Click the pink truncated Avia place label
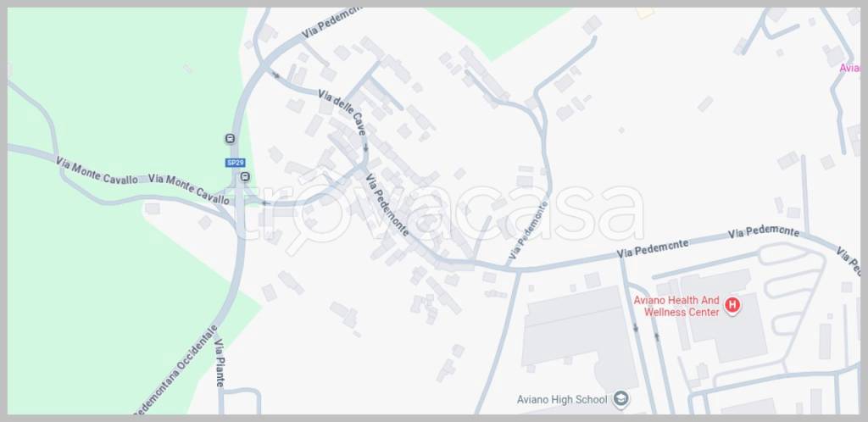868x422 pixels. pyautogui.click(x=849, y=68)
